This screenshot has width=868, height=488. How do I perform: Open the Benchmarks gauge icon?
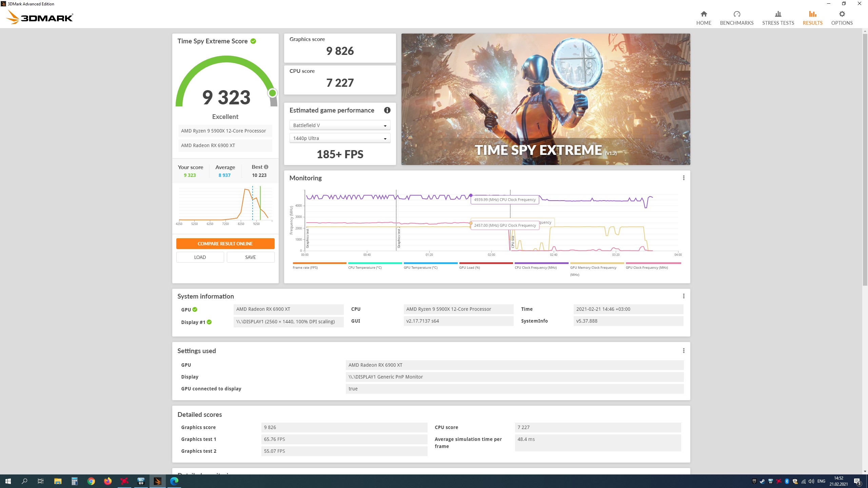pos(736,14)
